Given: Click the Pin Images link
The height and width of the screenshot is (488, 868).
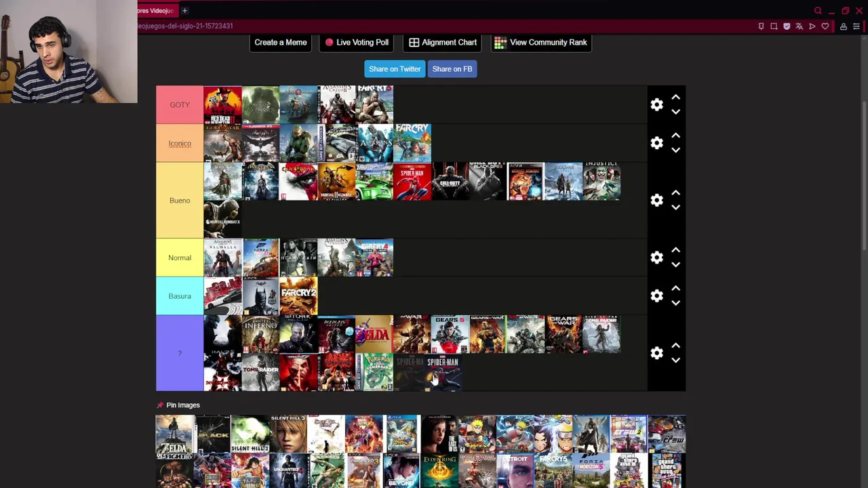Looking at the screenshot, I should click(x=178, y=405).
